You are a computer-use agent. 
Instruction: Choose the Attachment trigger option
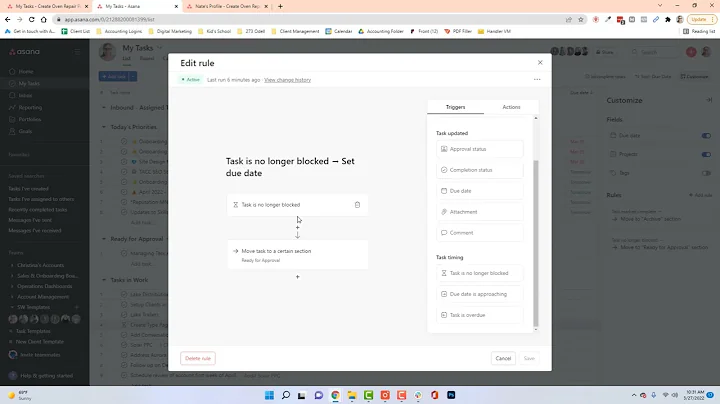pos(479,212)
